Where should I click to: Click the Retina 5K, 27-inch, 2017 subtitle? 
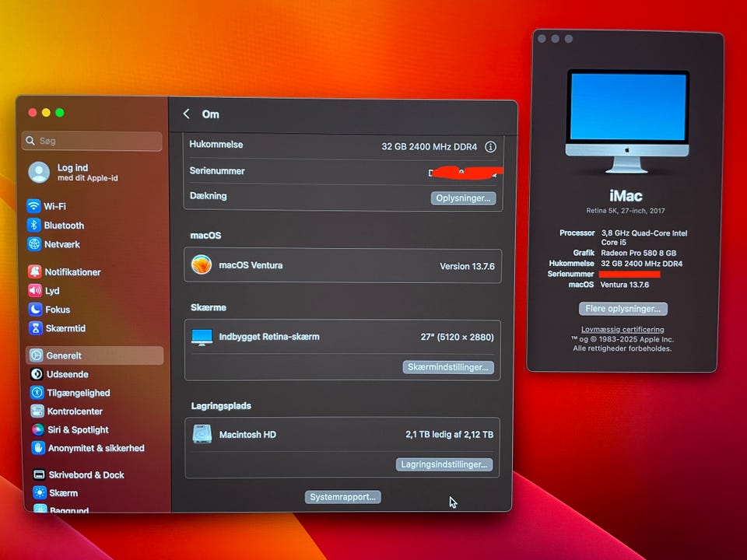[626, 211]
